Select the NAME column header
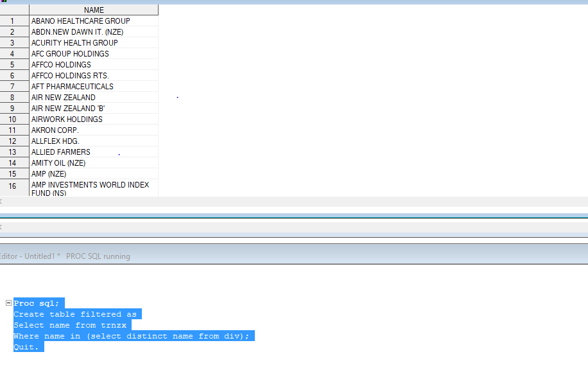The width and height of the screenshot is (588, 379). coord(94,10)
